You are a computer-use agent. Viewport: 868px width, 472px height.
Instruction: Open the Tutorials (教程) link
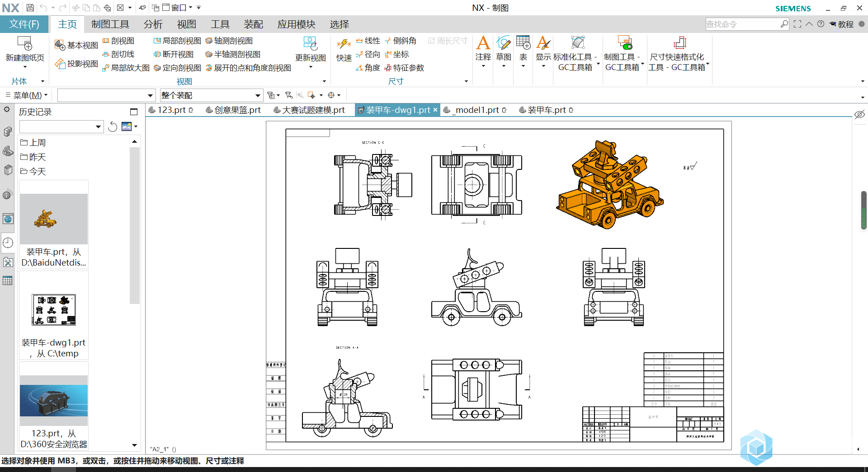pos(841,24)
